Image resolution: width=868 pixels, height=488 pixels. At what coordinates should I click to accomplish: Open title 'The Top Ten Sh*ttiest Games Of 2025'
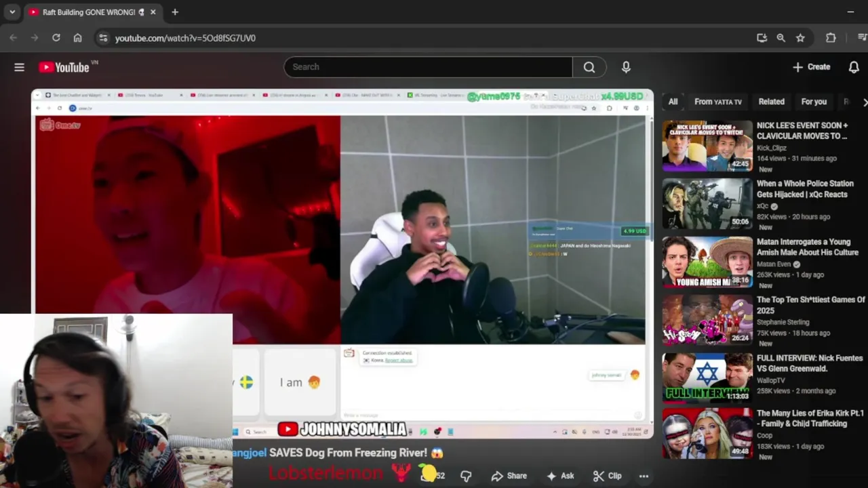(x=811, y=305)
